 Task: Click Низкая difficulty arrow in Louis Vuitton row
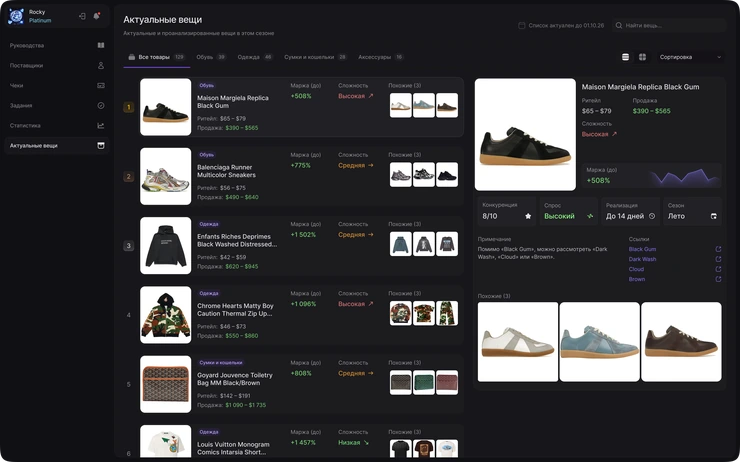[x=367, y=443]
